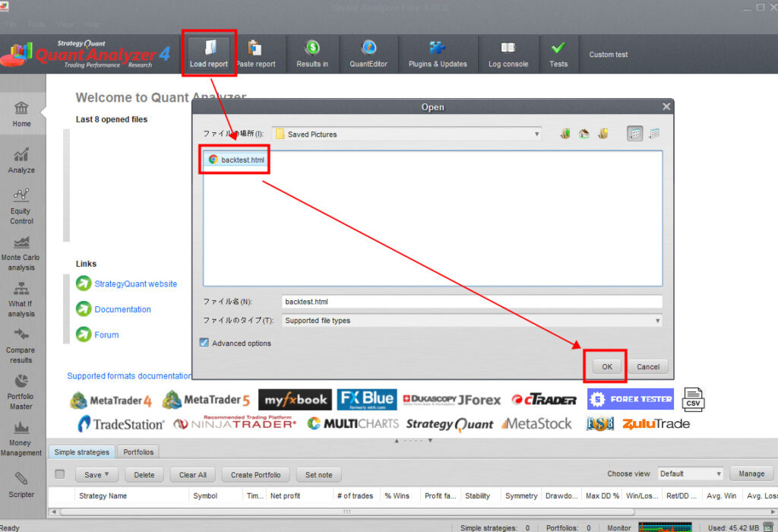Click the ZuluTrade logo
The height and width of the screenshot is (532, 778).
pyautogui.click(x=656, y=424)
